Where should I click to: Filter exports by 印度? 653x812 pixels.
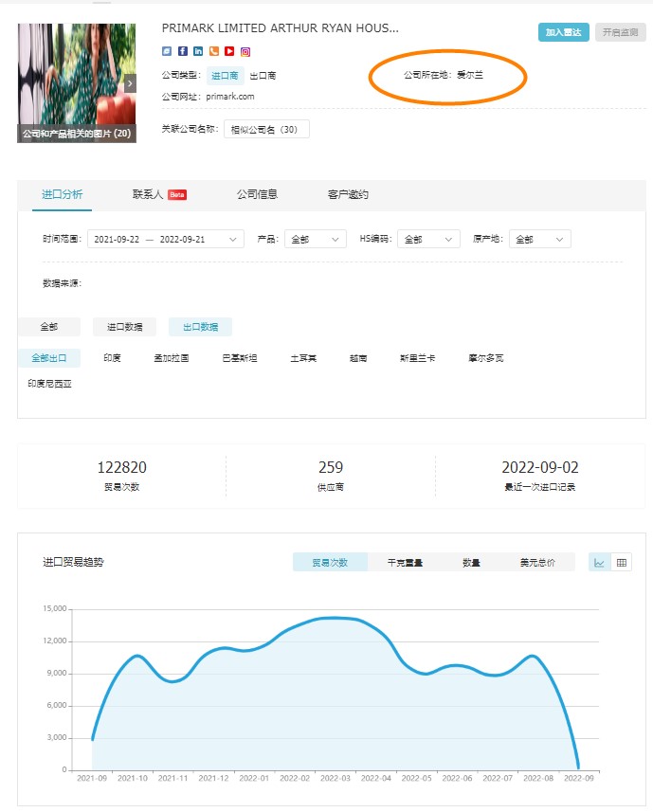[112, 358]
